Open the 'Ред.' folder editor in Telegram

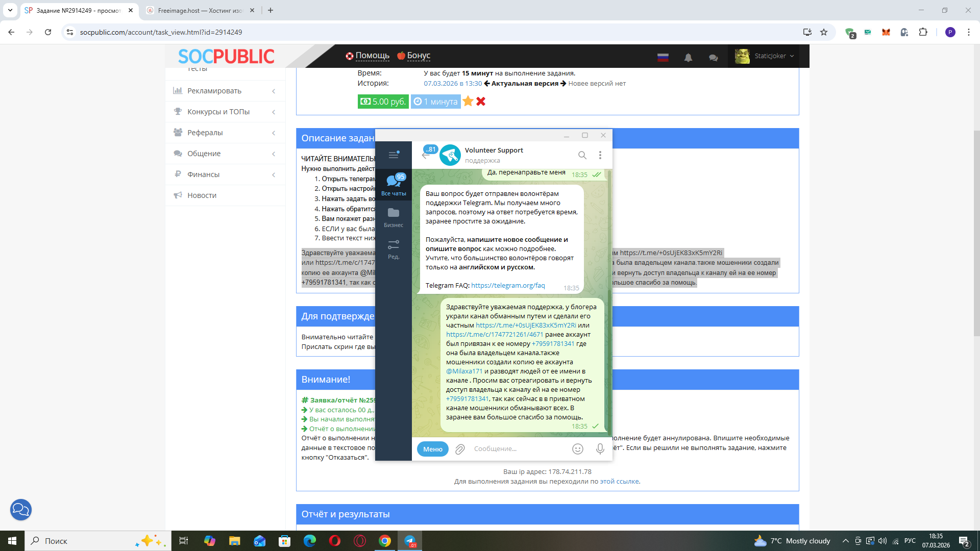394,249
